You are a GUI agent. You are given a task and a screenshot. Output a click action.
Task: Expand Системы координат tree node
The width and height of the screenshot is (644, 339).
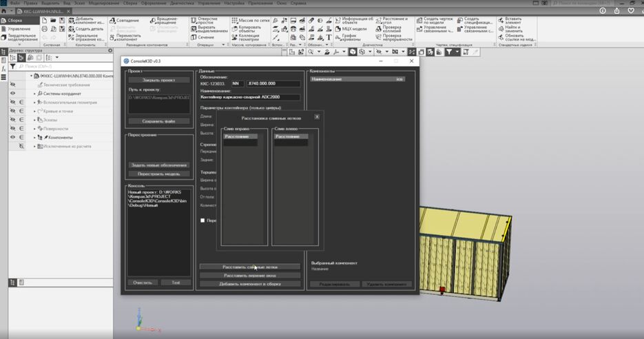(34, 94)
